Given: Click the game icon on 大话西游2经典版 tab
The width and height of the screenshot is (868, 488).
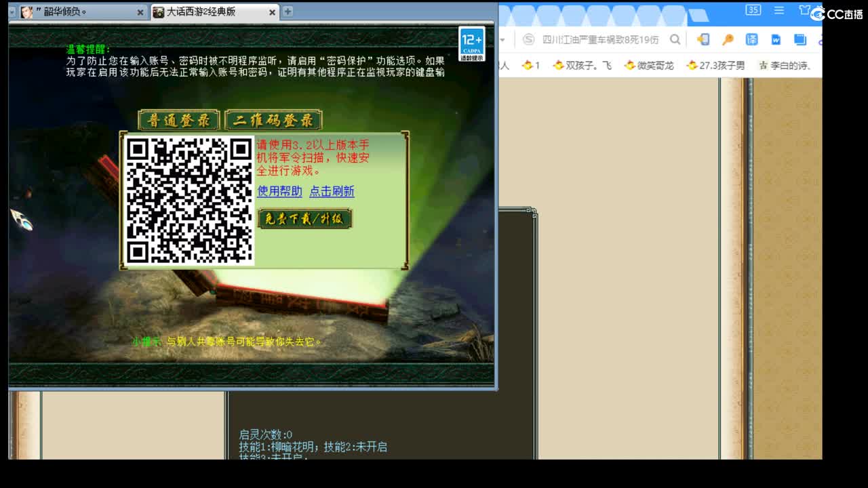Looking at the screenshot, I should 158,12.
